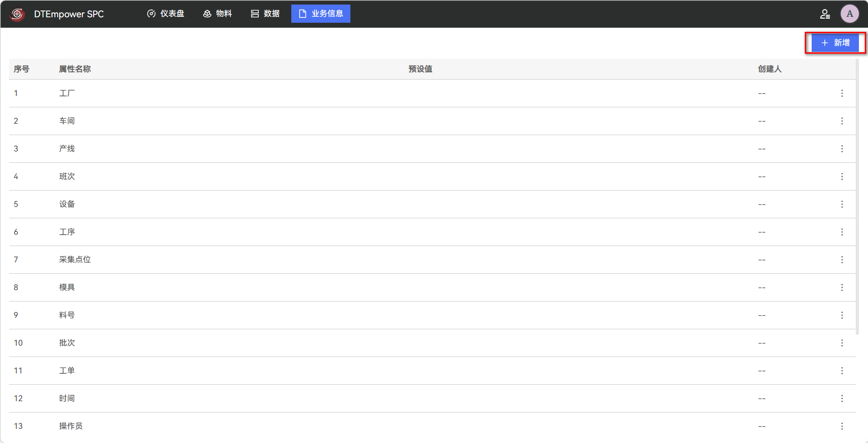
Task: Click the DTEmpower SPC title text
Action: click(x=69, y=14)
